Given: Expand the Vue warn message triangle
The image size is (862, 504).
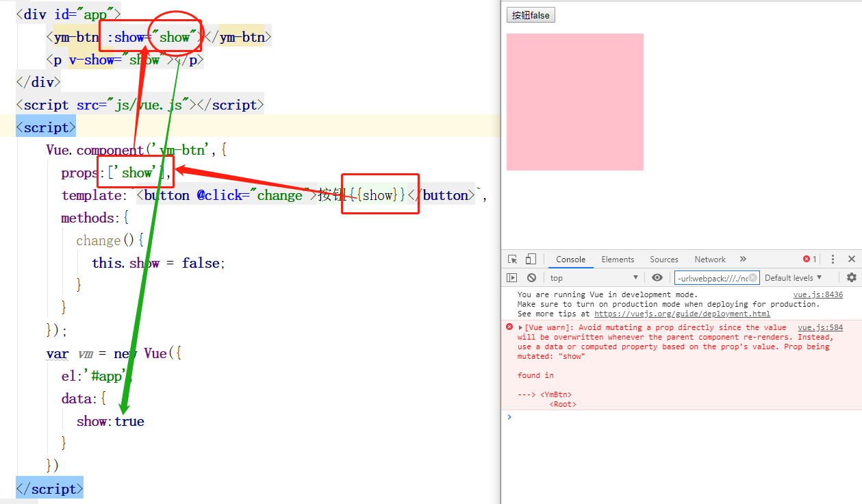Looking at the screenshot, I should tap(520, 328).
